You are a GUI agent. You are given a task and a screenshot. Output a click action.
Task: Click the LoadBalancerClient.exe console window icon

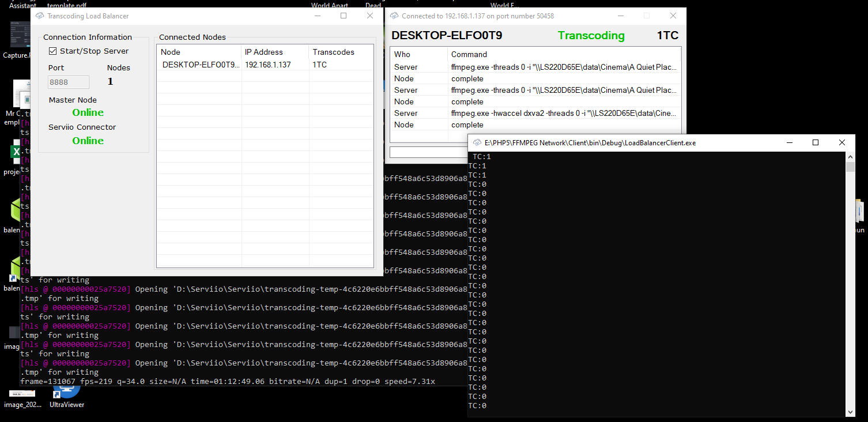(477, 142)
